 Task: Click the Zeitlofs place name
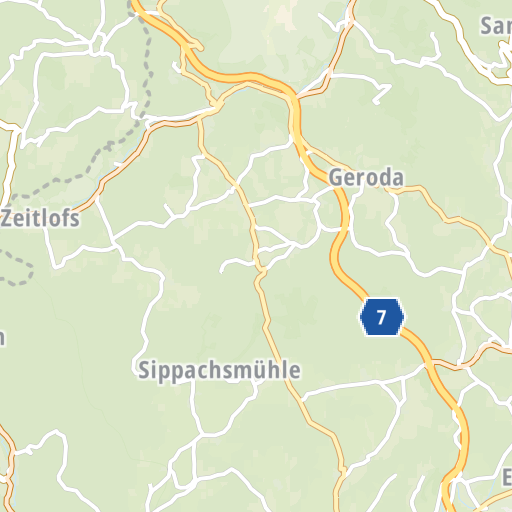tap(40, 219)
